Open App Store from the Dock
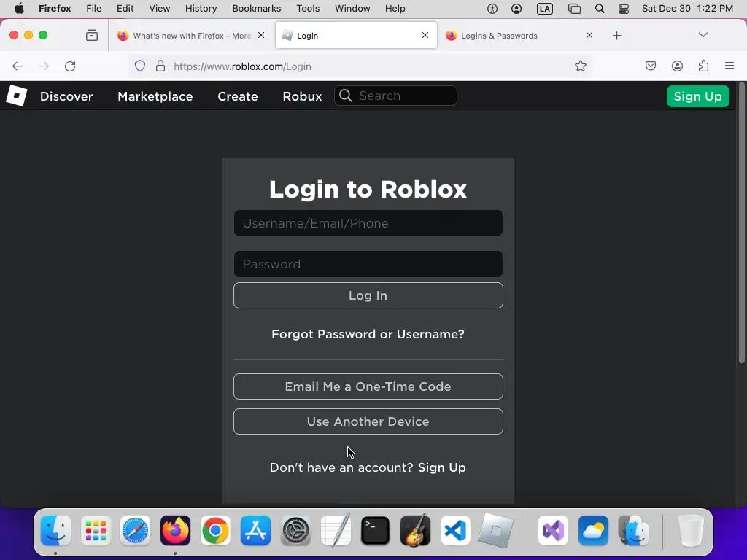747x560 pixels. pyautogui.click(x=255, y=530)
